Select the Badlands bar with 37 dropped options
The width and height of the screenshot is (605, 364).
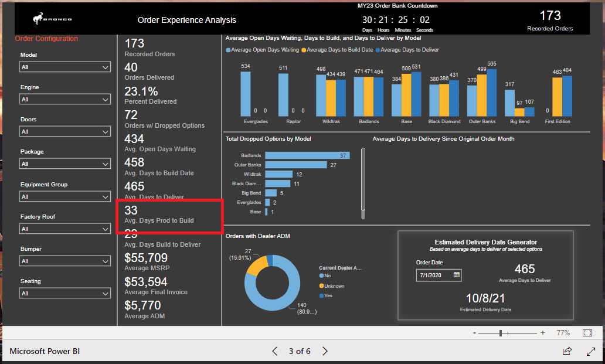(x=307, y=155)
